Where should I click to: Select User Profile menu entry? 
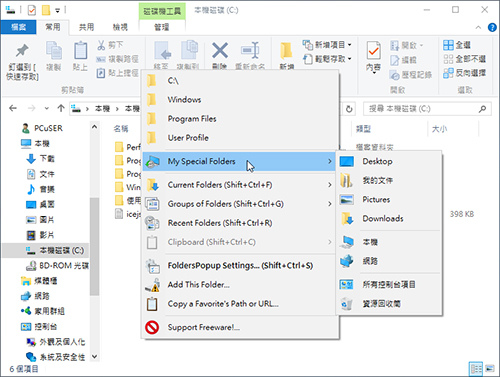[240, 138]
